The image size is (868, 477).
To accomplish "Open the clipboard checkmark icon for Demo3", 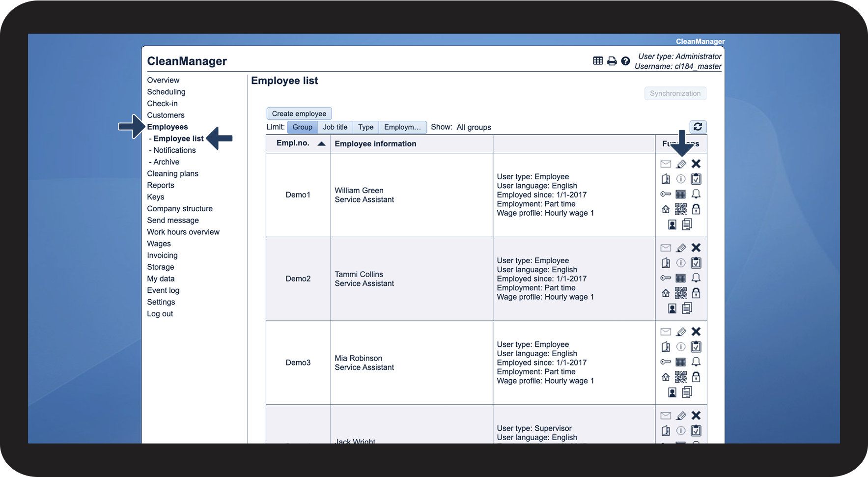I will [696, 347].
